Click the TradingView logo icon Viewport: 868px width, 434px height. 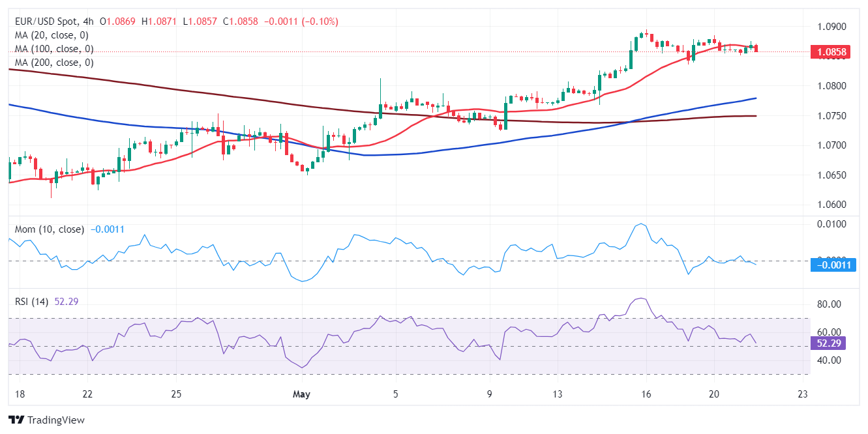pos(16,420)
